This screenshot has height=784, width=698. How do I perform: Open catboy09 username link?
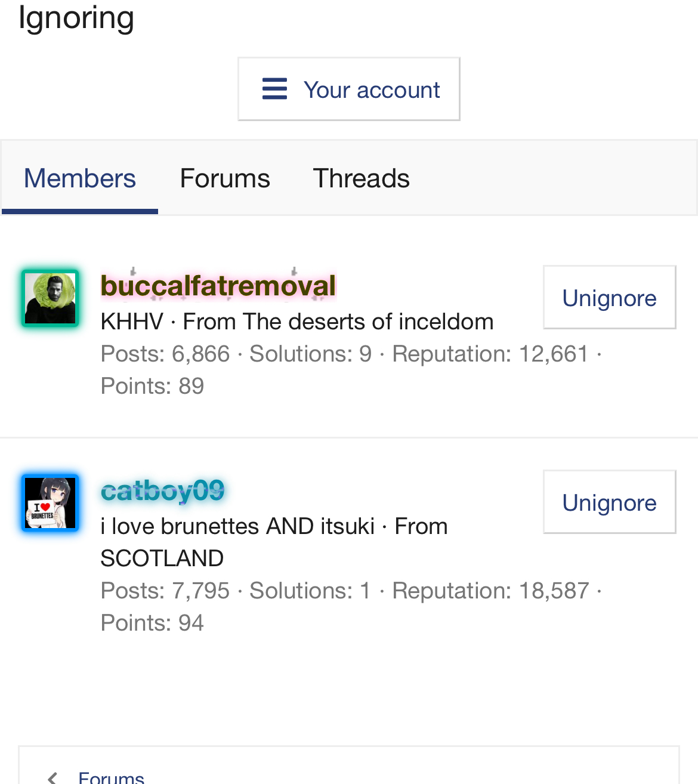click(162, 490)
